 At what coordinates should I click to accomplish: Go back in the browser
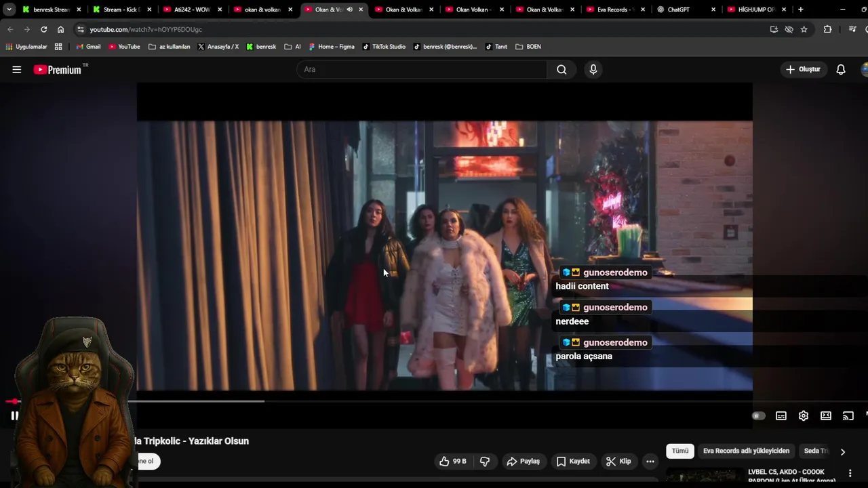click(10, 29)
